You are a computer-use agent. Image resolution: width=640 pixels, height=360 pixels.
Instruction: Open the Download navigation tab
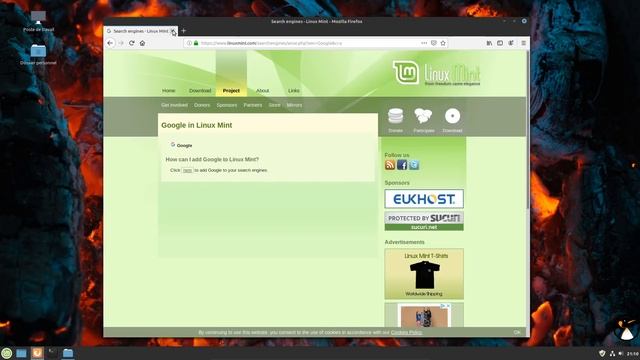coord(200,91)
